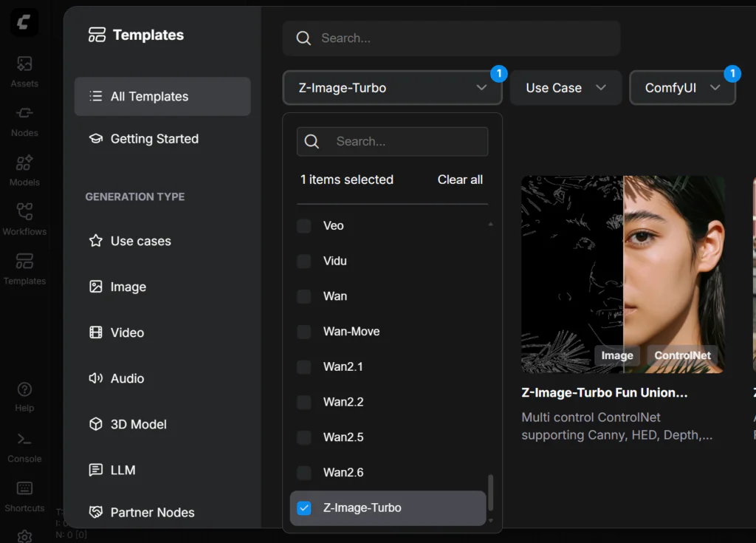The width and height of the screenshot is (756, 543).
Task: Enable the Veo model checkbox
Action: (304, 226)
